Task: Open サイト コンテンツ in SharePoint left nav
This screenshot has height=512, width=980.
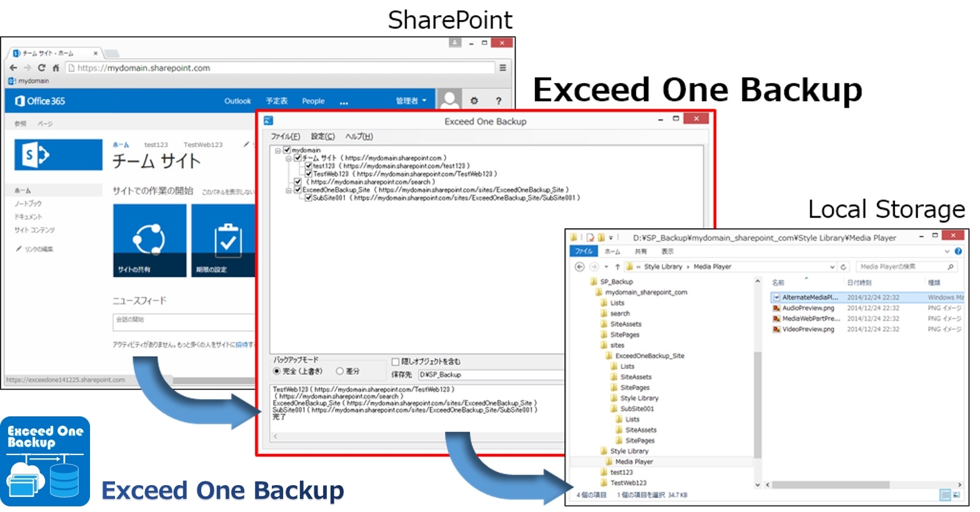Action: (34, 230)
